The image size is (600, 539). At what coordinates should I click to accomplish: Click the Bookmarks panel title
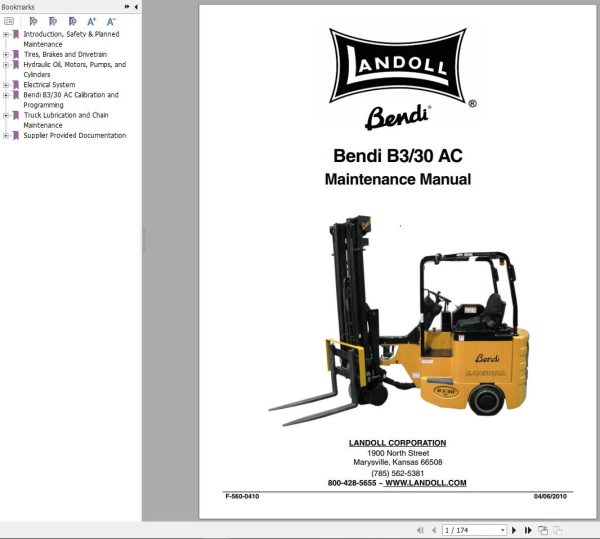point(18,7)
